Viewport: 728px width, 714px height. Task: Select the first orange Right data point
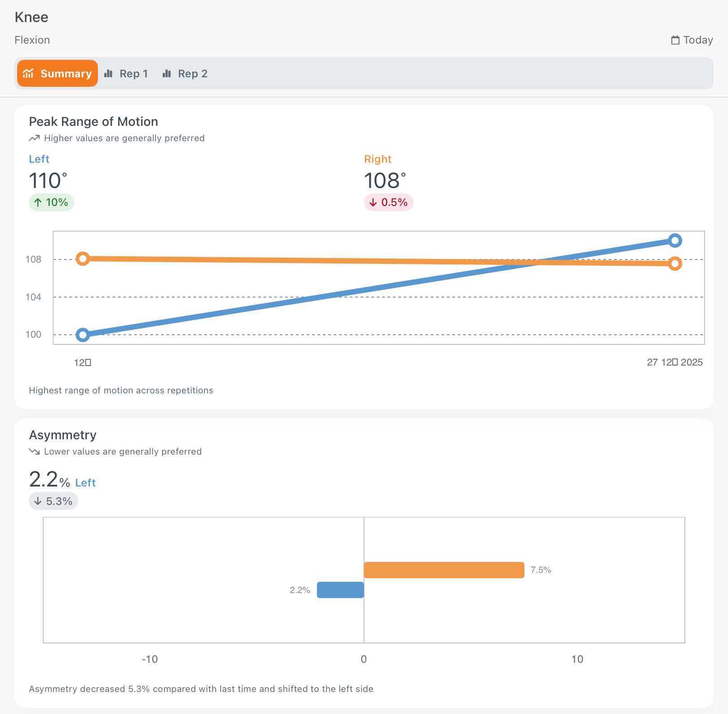coord(83,259)
